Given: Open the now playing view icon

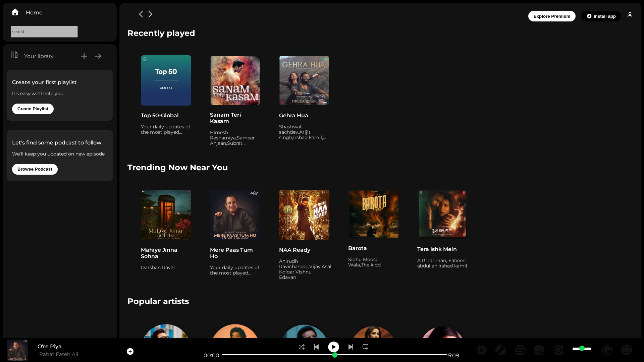Looking at the screenshot, I should [482, 350].
